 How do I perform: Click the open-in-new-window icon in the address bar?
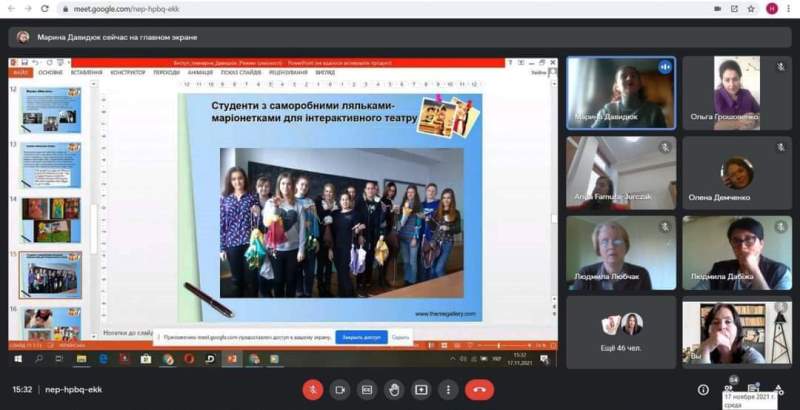734,9
